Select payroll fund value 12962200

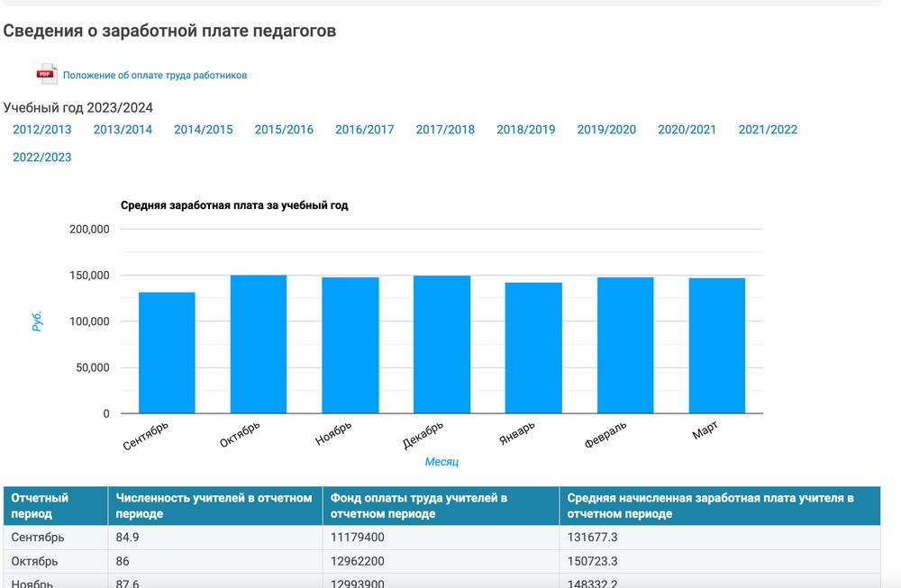(358, 561)
